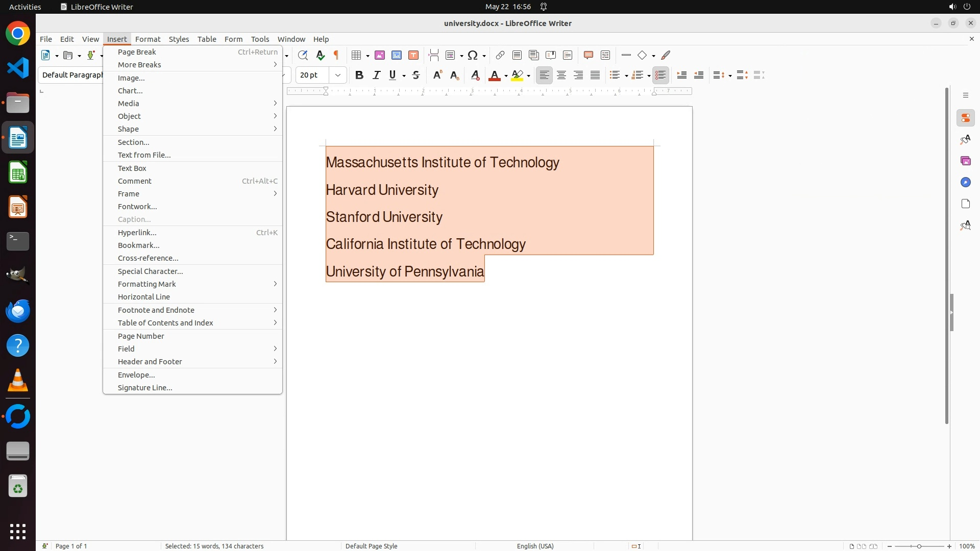Click the Insert Text Box toolbar icon
Viewport: 980px width, 551px height.
click(413, 55)
